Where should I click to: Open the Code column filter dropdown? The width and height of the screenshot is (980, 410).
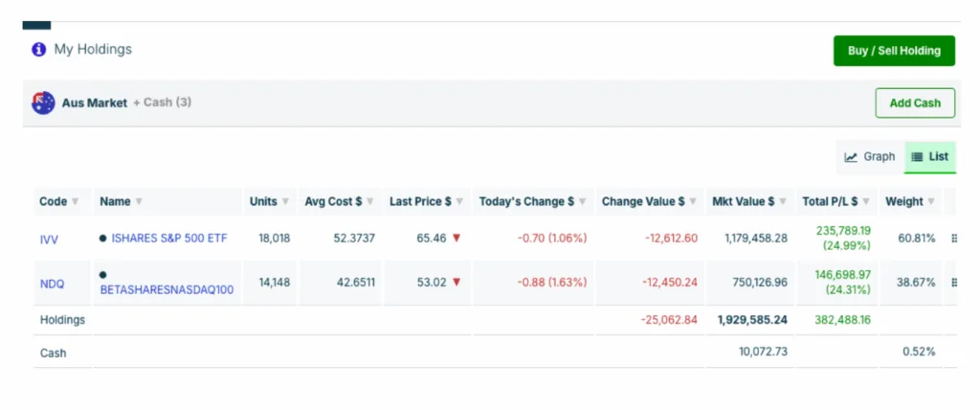pos(75,202)
